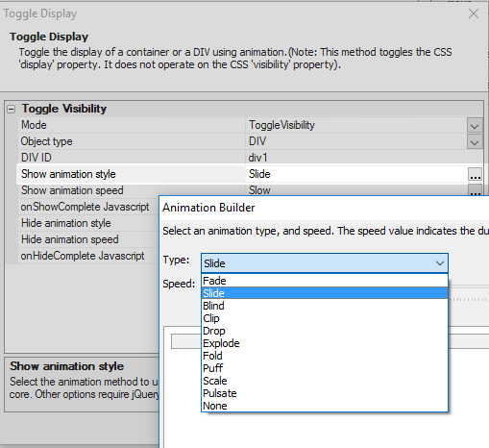This screenshot has width=489, height=448.
Task: Select the Hide animation style row
Action: click(88, 223)
